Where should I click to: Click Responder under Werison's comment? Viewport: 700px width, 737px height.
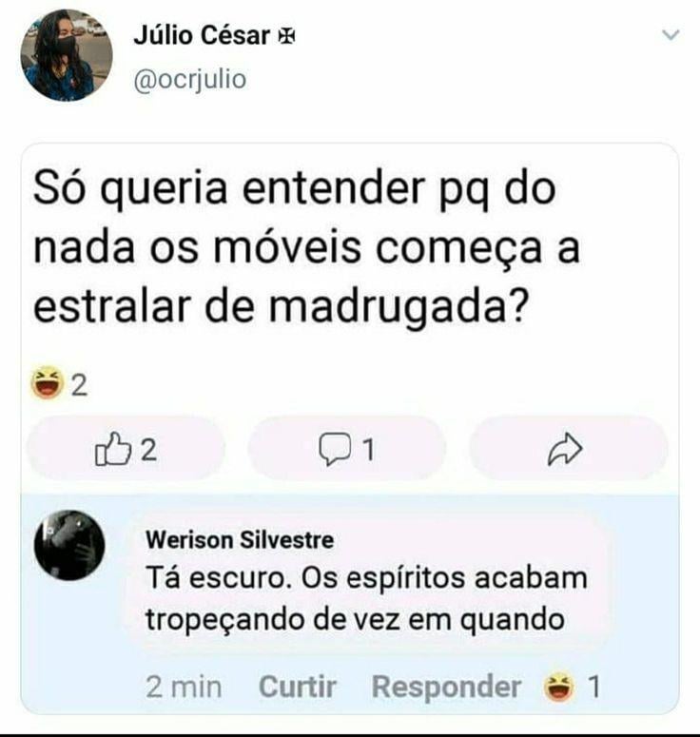pyautogui.click(x=446, y=688)
